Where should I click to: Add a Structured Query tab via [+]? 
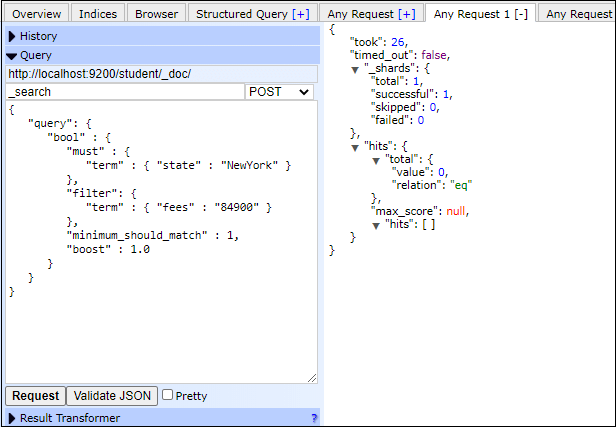tap(301, 14)
